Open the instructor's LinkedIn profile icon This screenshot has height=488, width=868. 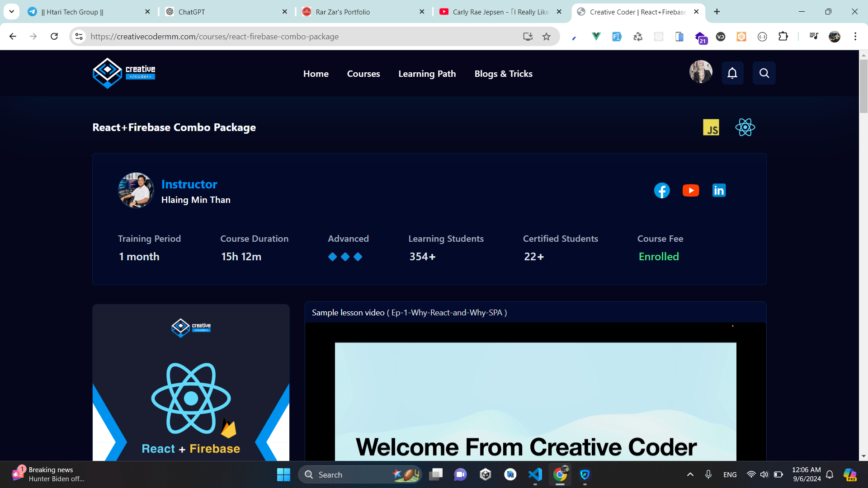719,190
